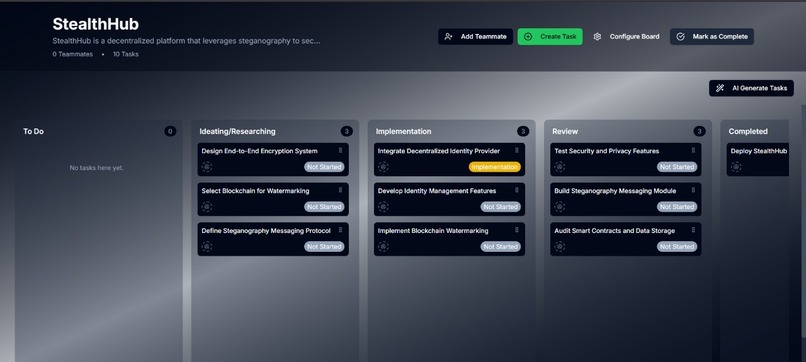Open Not Started status on Build Steganography Messaging Module

677,207
